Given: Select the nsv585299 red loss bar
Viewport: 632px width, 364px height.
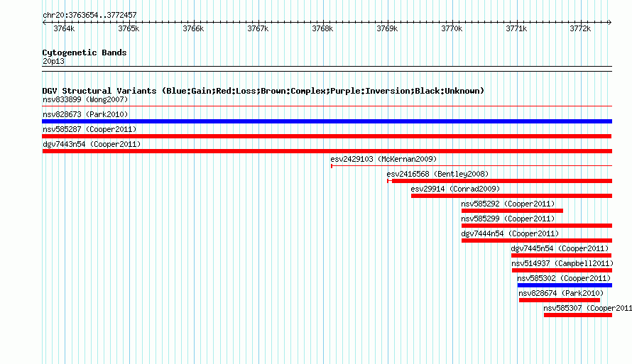Looking at the screenshot, I should pyautogui.click(x=537, y=226).
